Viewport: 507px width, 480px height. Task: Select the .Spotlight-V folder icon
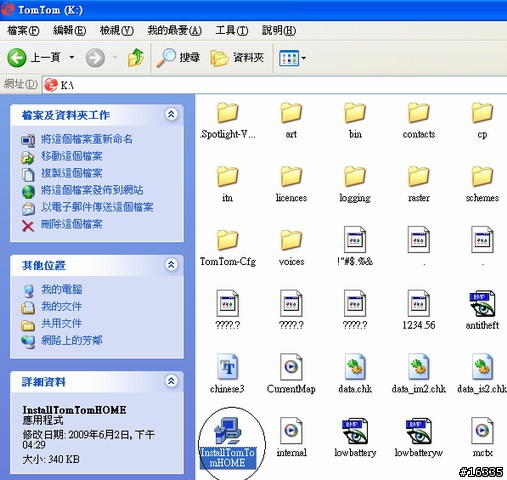tap(228, 113)
